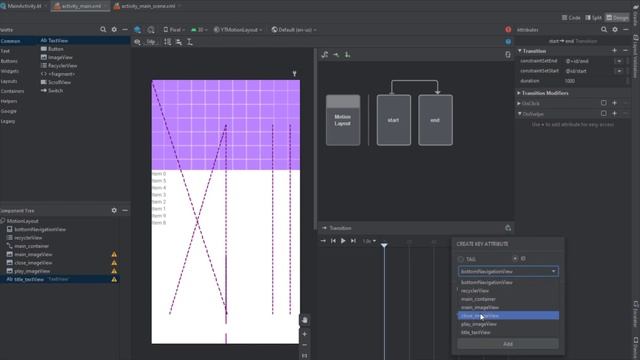Select the end ConstraintSet box
The image size is (640, 360).
[x=435, y=120]
